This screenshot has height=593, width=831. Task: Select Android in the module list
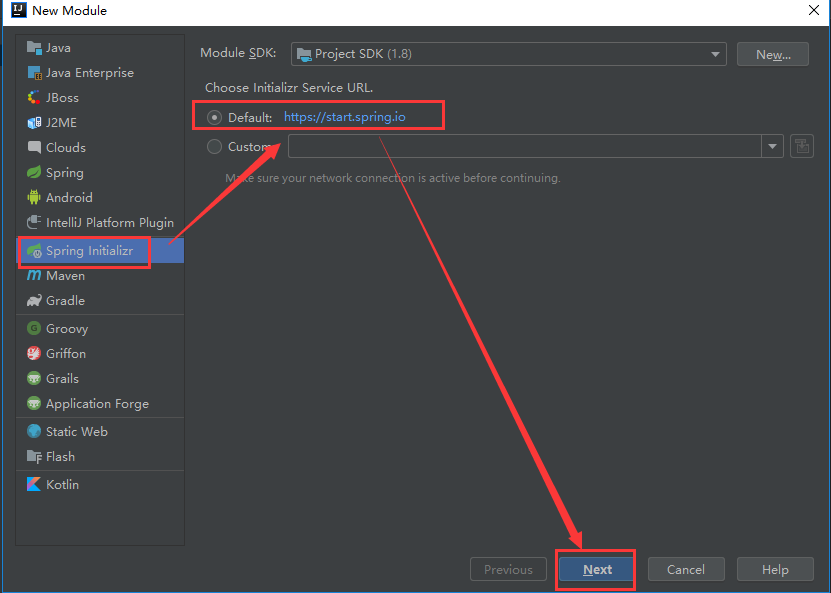click(x=100, y=197)
